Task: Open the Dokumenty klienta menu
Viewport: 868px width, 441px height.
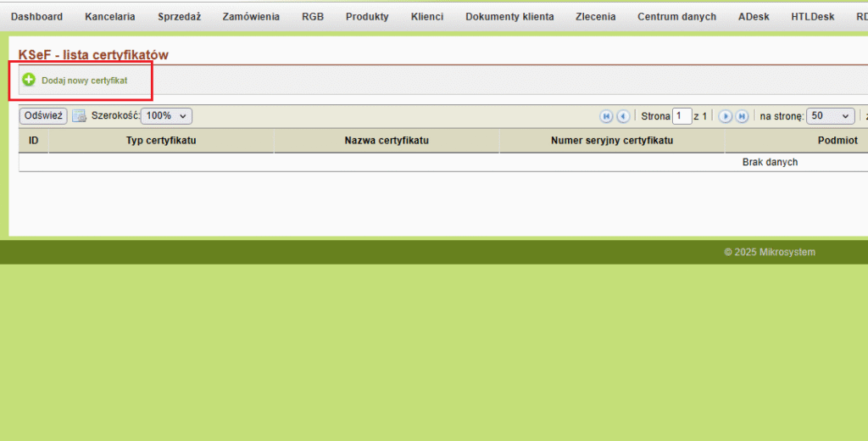Action: click(509, 17)
